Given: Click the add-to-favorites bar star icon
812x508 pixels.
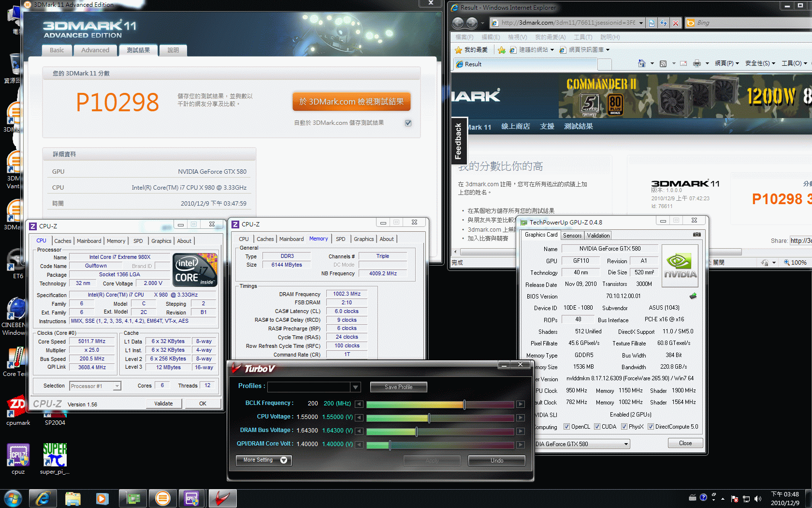Looking at the screenshot, I should [x=502, y=50].
